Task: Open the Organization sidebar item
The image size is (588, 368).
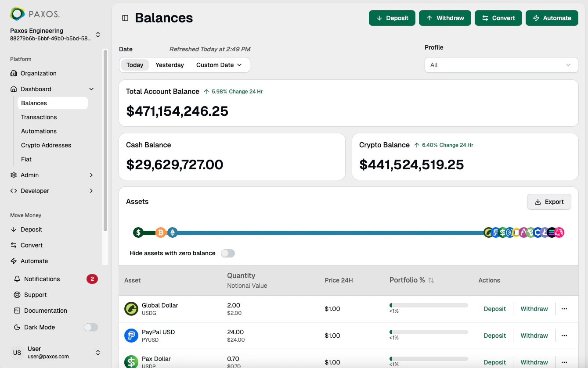Action: [39, 73]
